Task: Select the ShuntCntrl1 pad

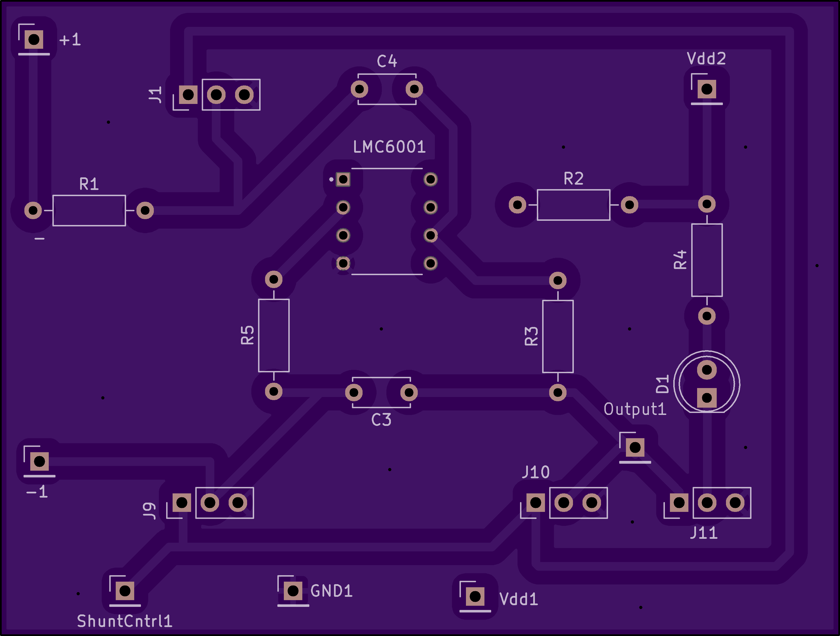Action: (x=125, y=591)
